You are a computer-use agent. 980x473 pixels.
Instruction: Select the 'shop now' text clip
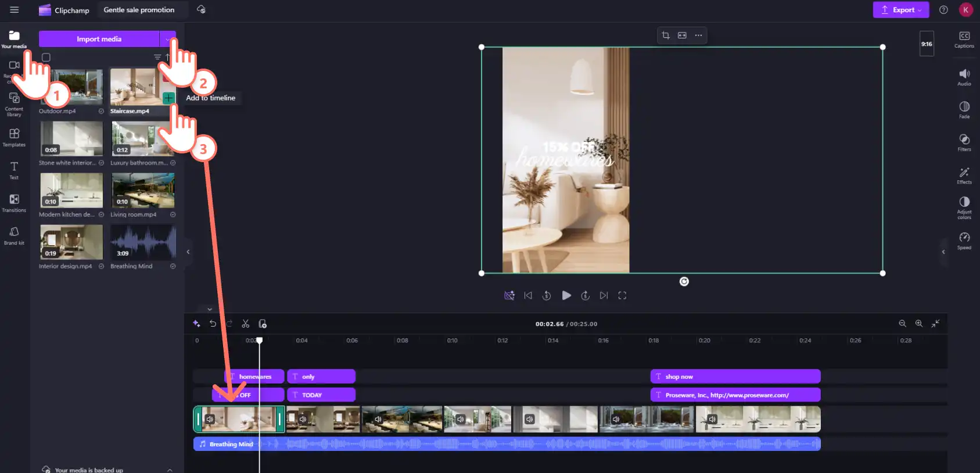click(x=735, y=377)
